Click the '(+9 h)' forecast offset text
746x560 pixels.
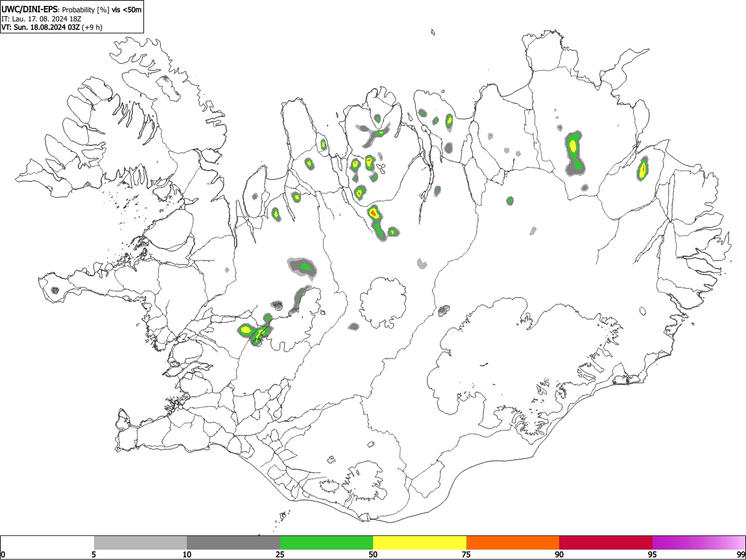pos(92,27)
